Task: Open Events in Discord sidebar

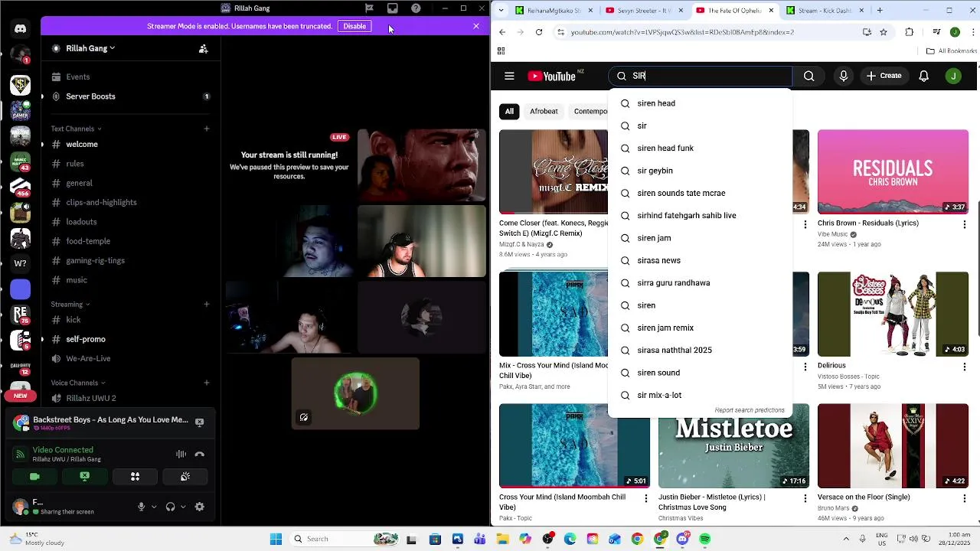Action: (130, 77)
